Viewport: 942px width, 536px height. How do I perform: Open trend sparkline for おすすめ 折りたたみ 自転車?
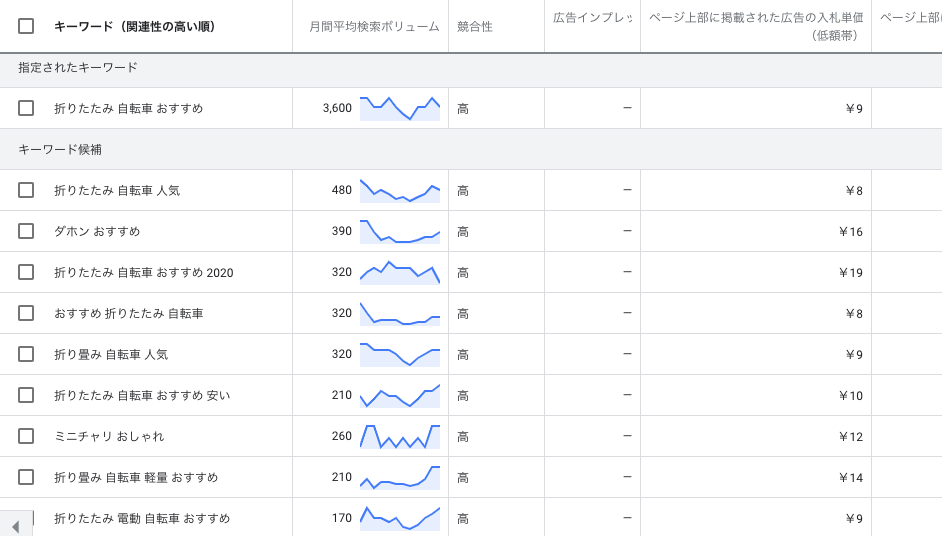point(400,313)
